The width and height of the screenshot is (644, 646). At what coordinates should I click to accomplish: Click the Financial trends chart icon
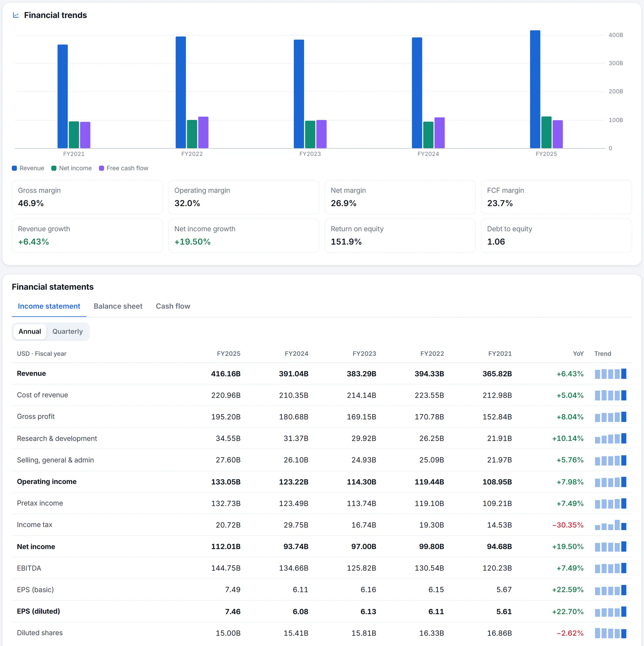pos(16,15)
